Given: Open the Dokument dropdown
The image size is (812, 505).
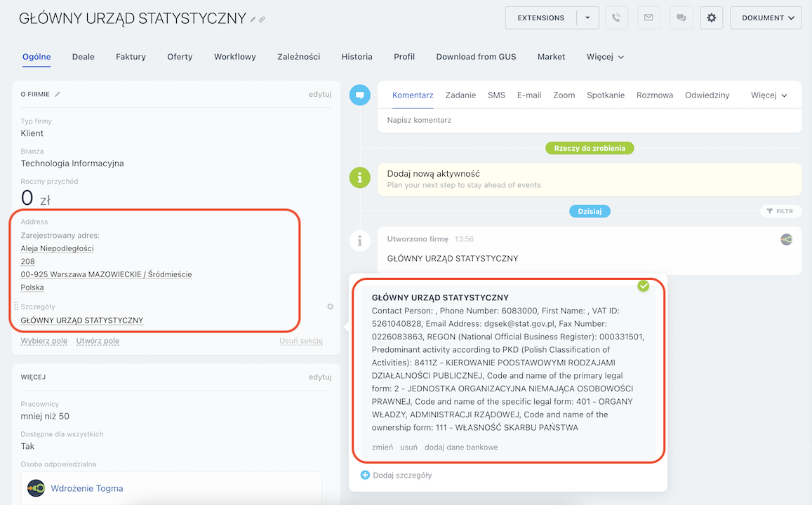Looking at the screenshot, I should tap(766, 18).
